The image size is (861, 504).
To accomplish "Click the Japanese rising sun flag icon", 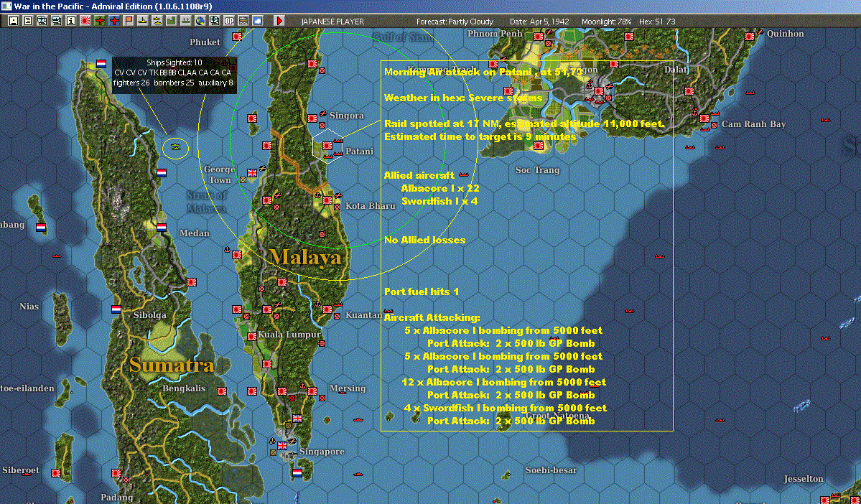I will click(85, 21).
